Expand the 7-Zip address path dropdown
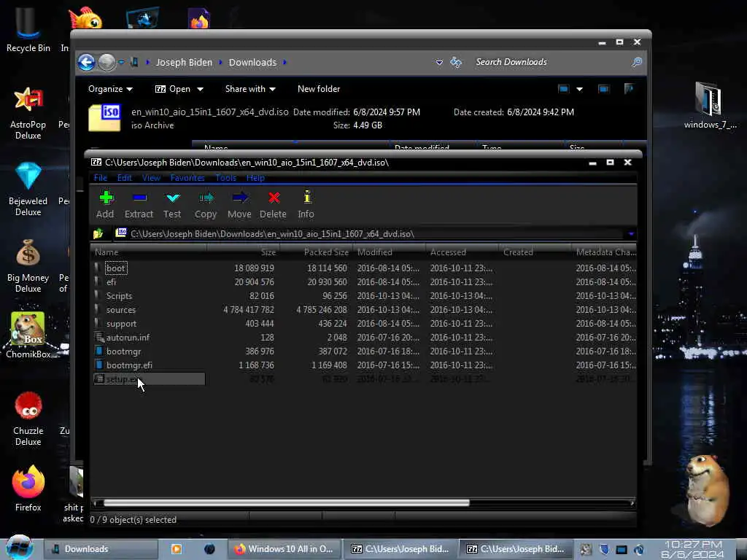 631,234
